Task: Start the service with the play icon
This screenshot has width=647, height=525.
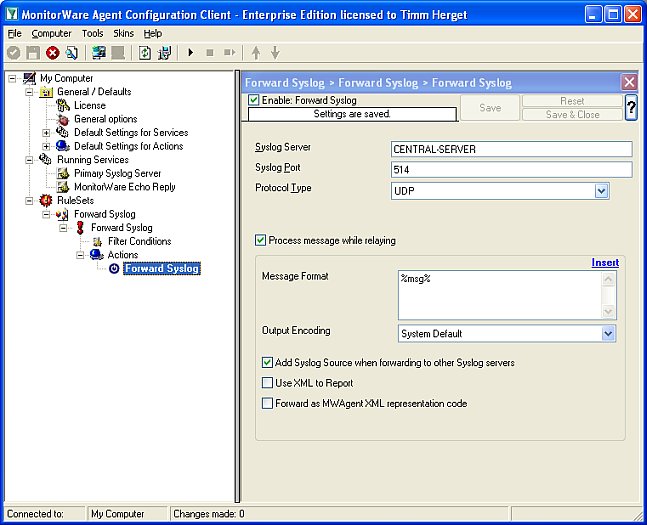Action: point(191,53)
